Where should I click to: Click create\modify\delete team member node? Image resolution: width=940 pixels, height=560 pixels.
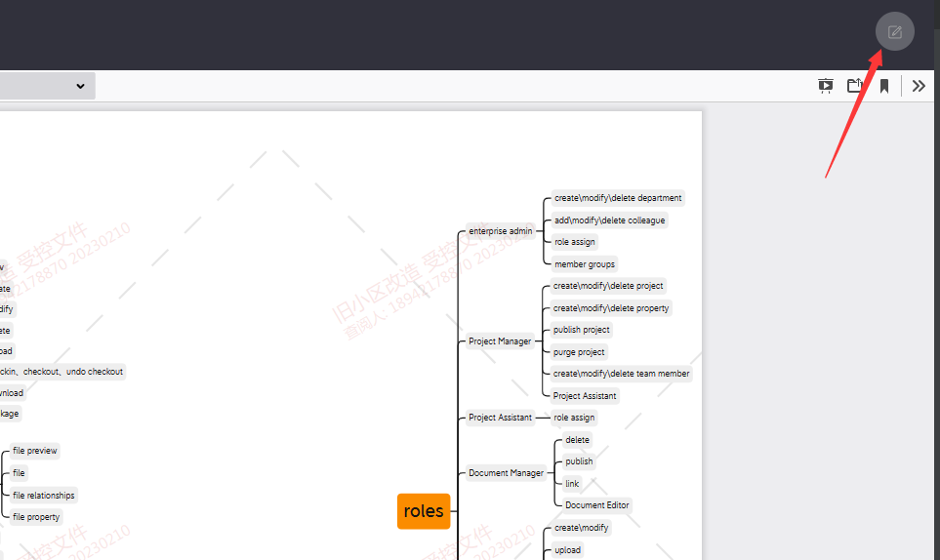coord(621,374)
